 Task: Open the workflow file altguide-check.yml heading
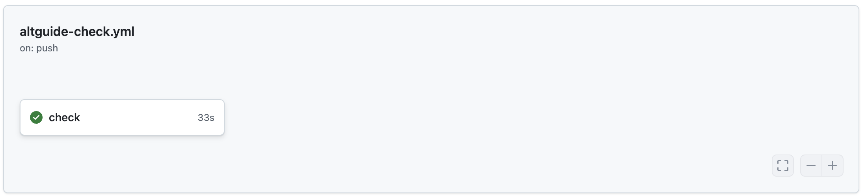(77, 32)
